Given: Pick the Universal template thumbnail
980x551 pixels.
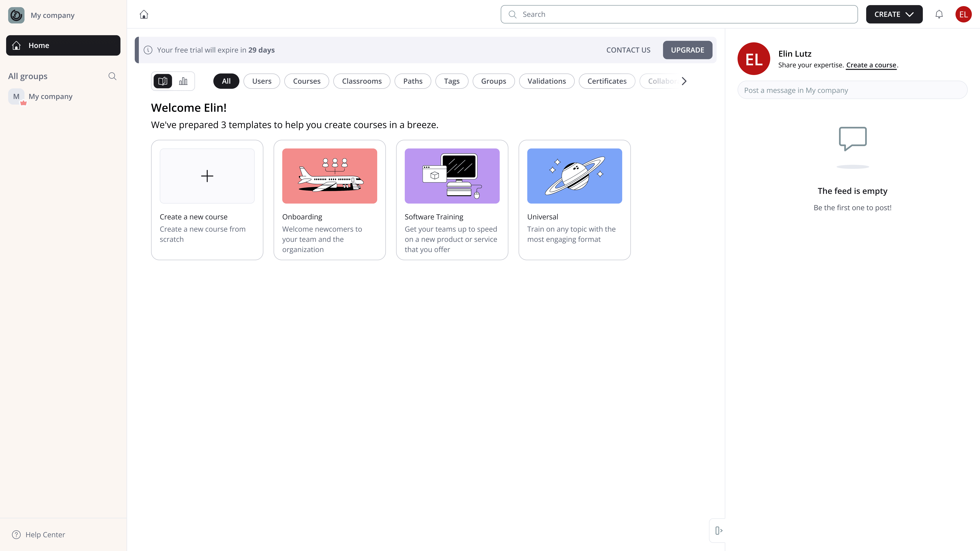Looking at the screenshot, I should (574, 176).
